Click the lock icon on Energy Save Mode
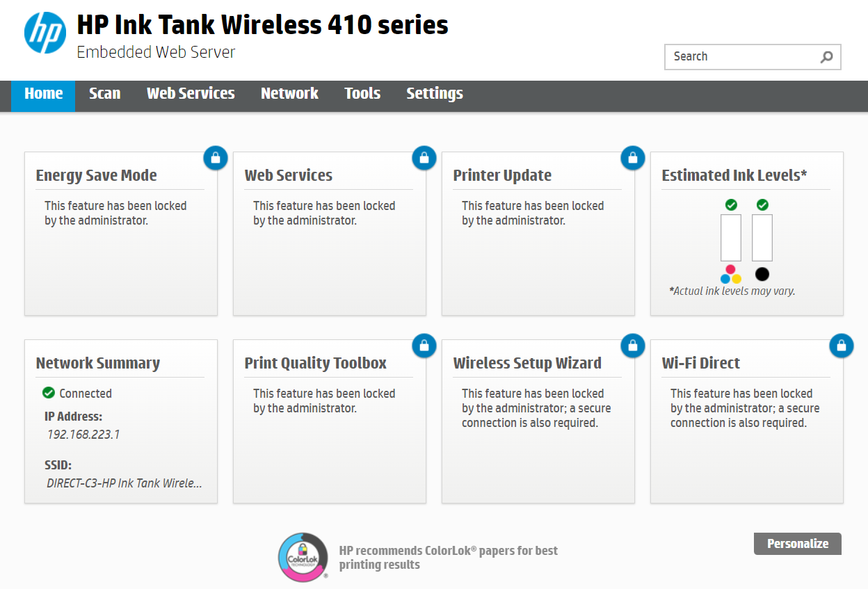The width and height of the screenshot is (868, 589). tap(216, 158)
